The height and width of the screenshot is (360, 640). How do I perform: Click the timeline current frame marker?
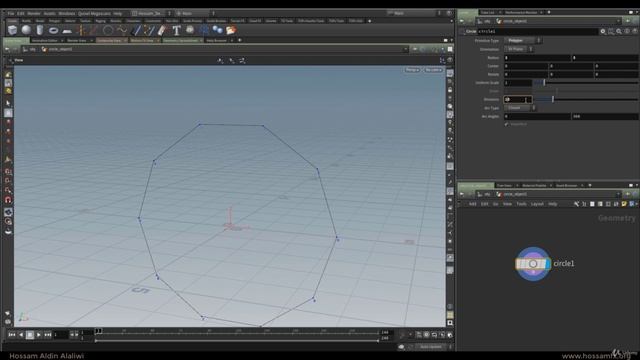point(98,331)
